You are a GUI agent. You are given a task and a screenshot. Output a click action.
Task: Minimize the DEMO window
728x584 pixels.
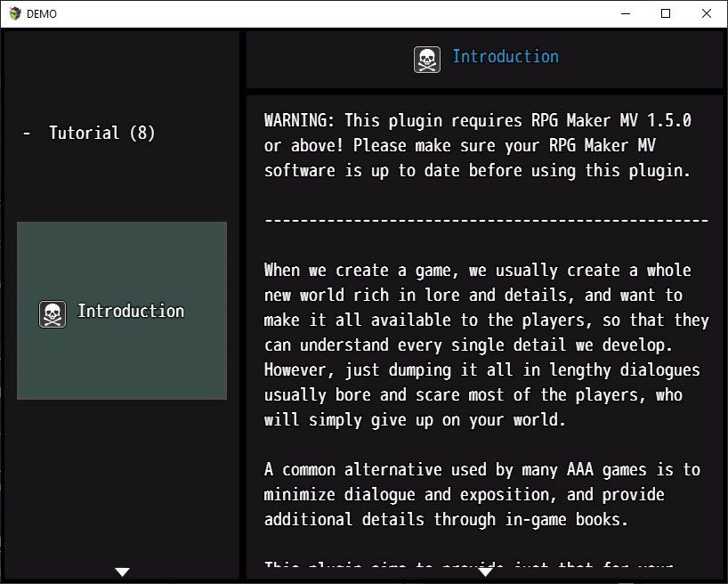(626, 13)
